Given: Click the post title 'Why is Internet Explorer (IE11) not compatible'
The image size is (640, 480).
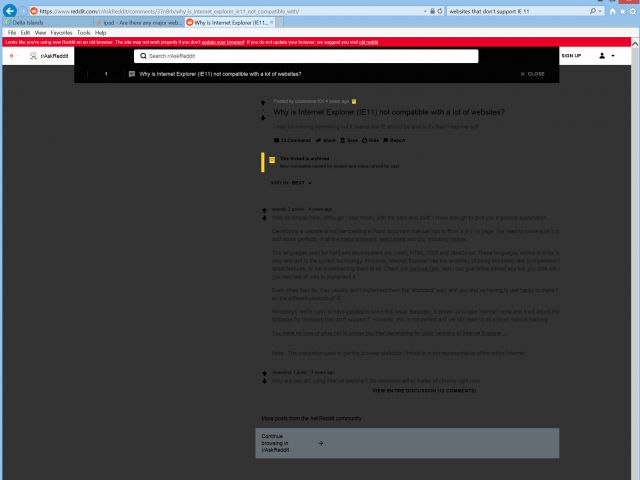Looking at the screenshot, I should (x=389, y=112).
